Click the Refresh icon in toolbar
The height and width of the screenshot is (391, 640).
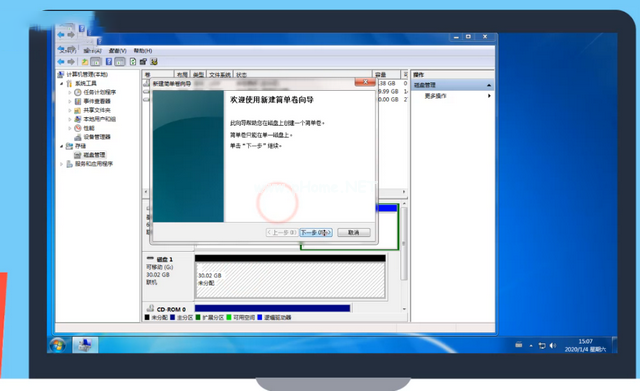click(x=133, y=62)
